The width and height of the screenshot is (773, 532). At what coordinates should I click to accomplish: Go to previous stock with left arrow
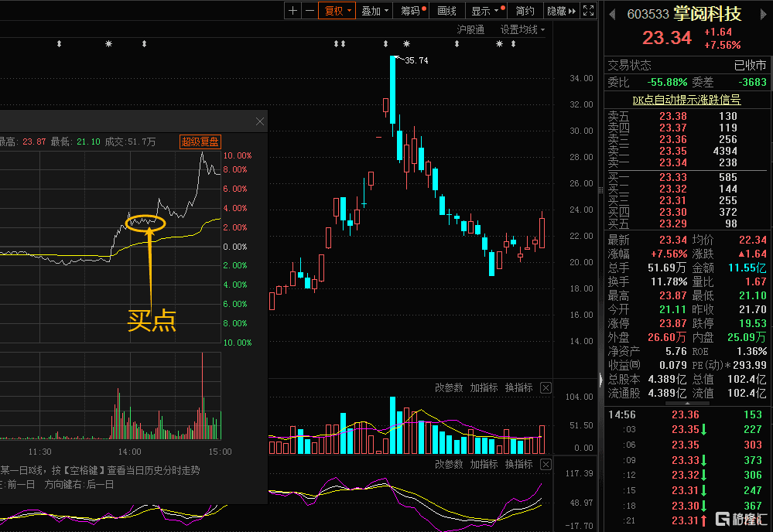click(x=612, y=15)
